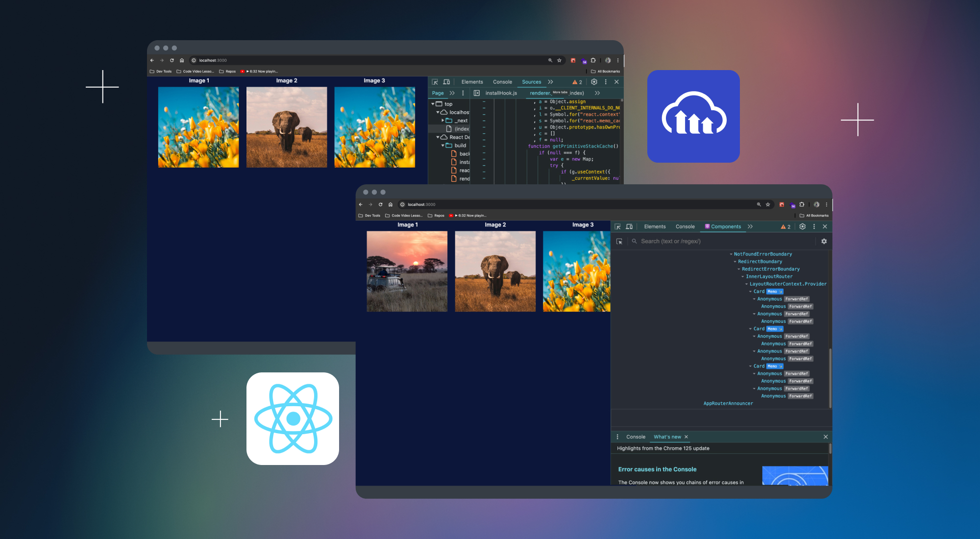Click the Components tree vertical scrollbar
The height and width of the screenshot is (539, 980).
coord(830,377)
